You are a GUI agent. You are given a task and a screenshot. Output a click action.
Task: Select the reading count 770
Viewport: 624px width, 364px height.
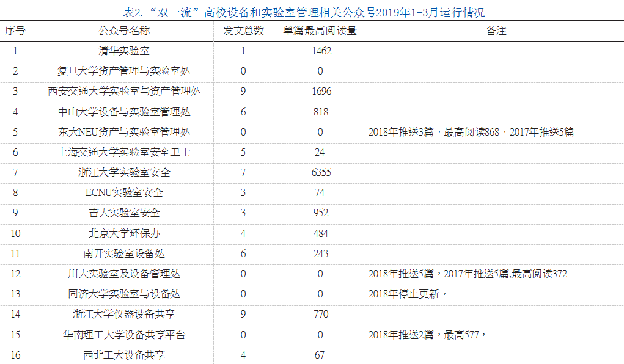coord(321,315)
